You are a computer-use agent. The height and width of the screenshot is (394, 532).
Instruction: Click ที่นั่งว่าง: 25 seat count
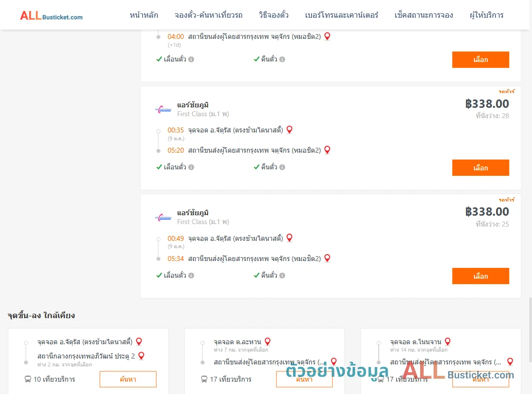pyautogui.click(x=492, y=224)
